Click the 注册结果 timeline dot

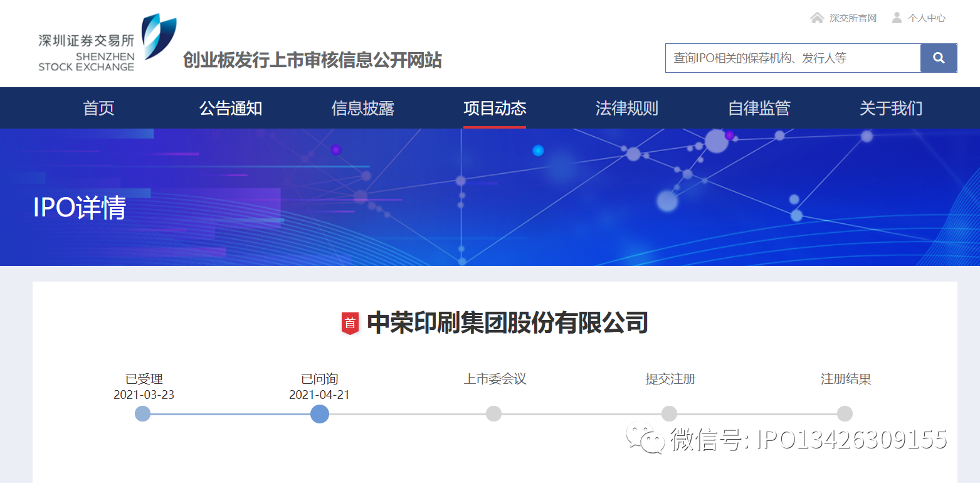(845, 414)
